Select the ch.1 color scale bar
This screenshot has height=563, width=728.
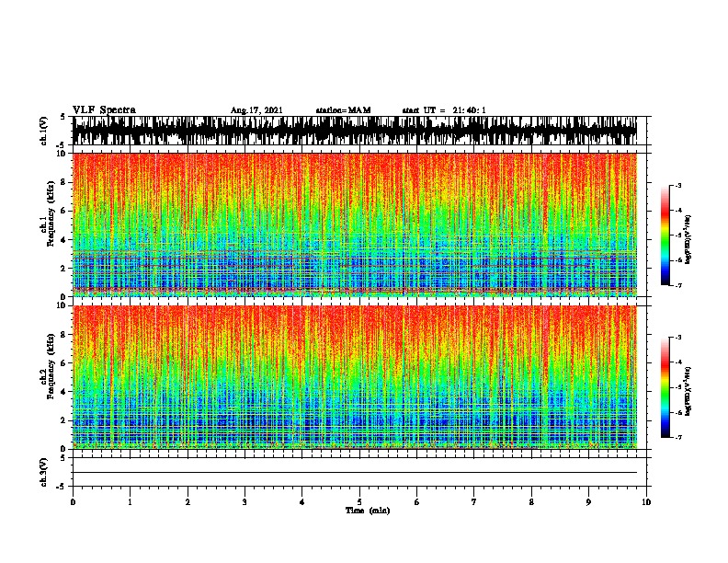tap(665, 236)
